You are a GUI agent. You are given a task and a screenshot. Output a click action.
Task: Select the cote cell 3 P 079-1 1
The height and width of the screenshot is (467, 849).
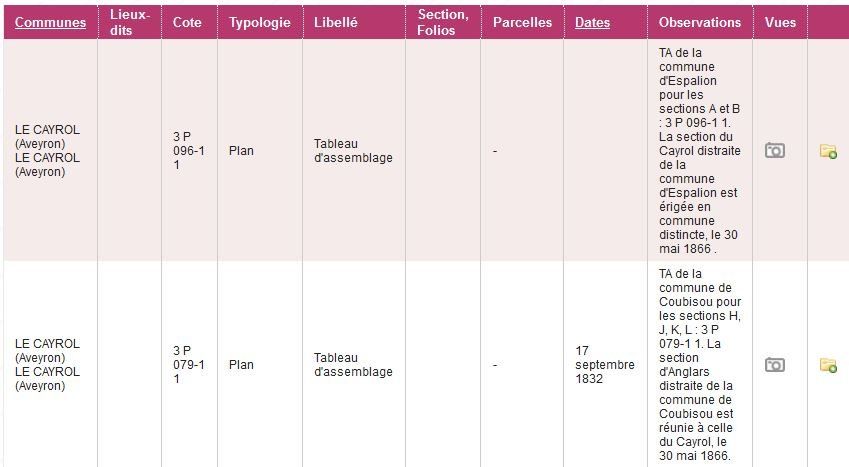[x=188, y=365]
